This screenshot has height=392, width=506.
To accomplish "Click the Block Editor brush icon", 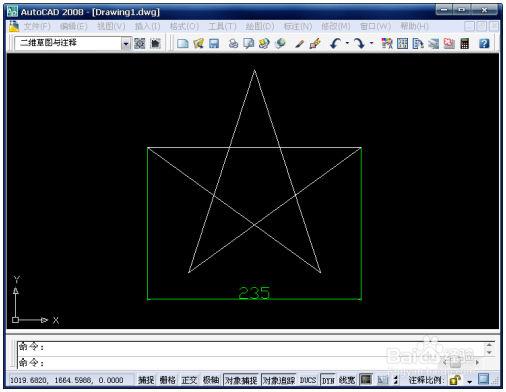I will tap(315, 43).
